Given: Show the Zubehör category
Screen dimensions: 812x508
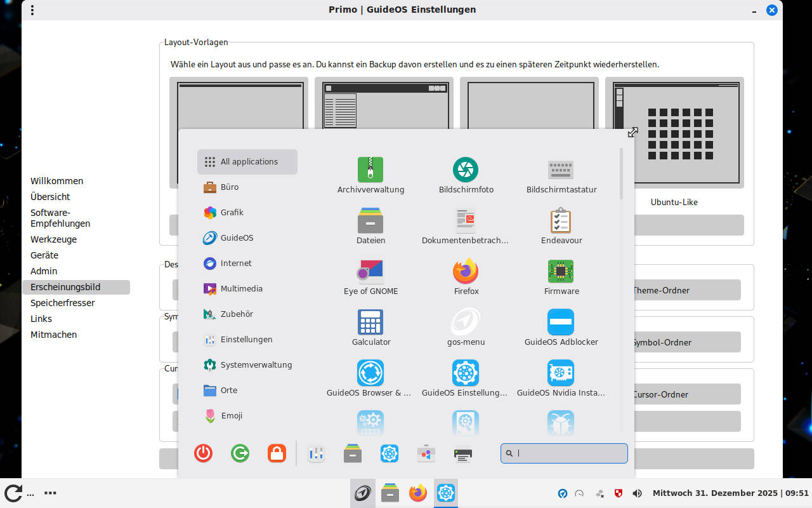Looking at the screenshot, I should pyautogui.click(x=247, y=314).
